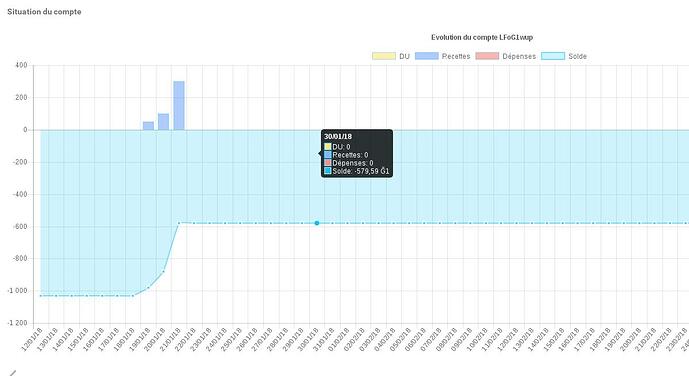Click the first Solde point at 12/01/18
The height and width of the screenshot is (376, 689).
coord(41,296)
